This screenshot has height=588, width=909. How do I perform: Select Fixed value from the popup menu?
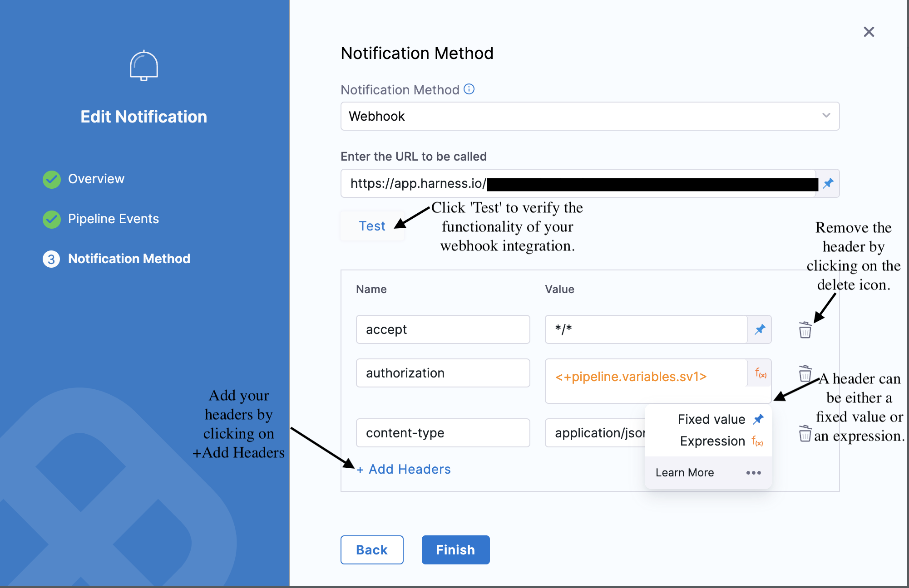(711, 419)
